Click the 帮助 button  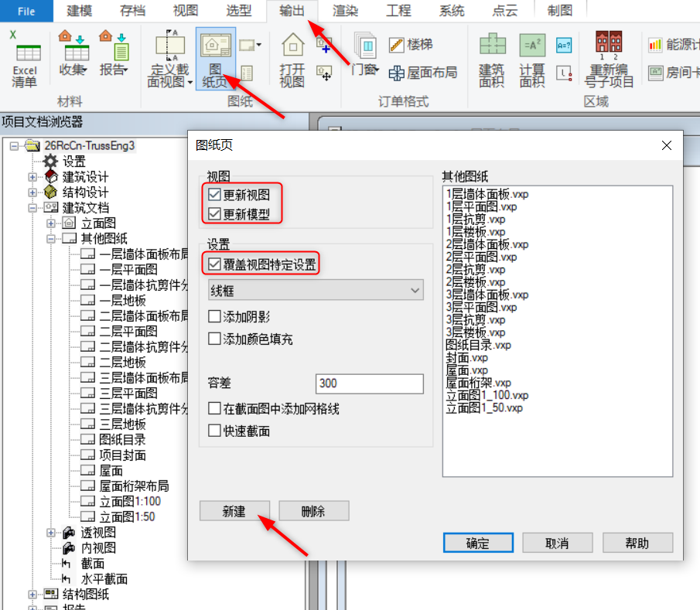637,543
